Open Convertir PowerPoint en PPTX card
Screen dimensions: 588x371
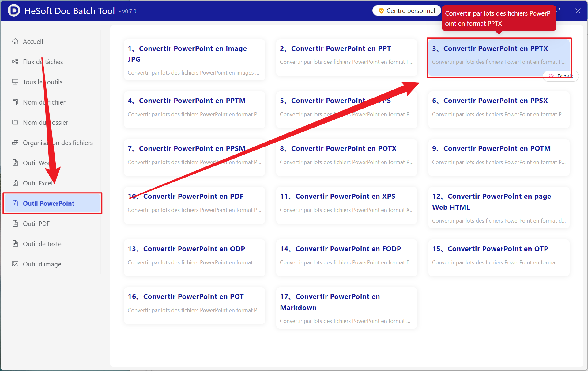tap(499, 57)
